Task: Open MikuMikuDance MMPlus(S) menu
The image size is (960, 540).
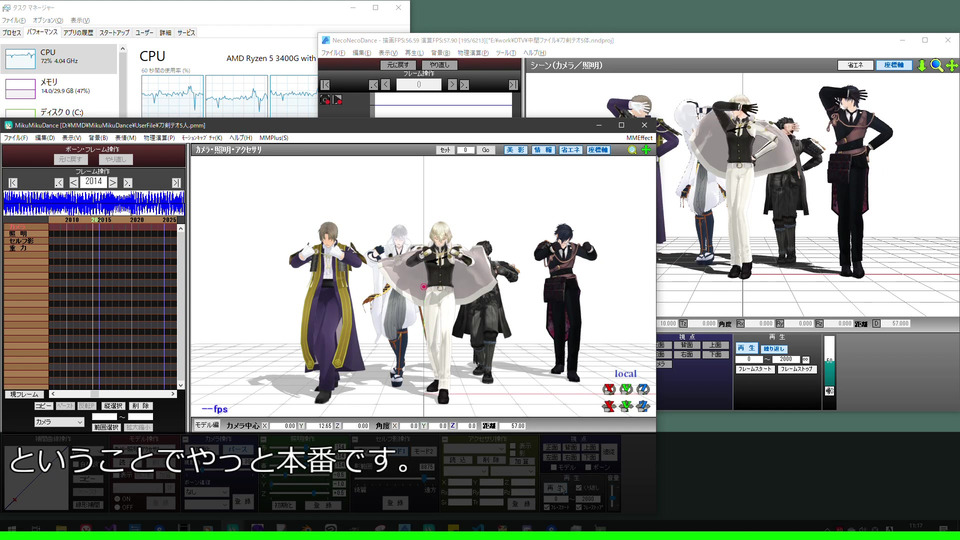Action: coord(274,138)
